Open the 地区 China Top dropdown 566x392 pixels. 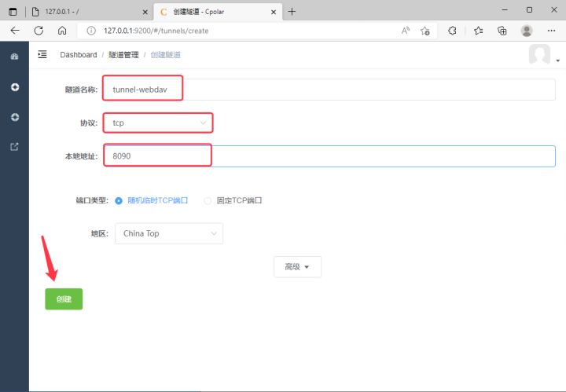[x=169, y=233]
